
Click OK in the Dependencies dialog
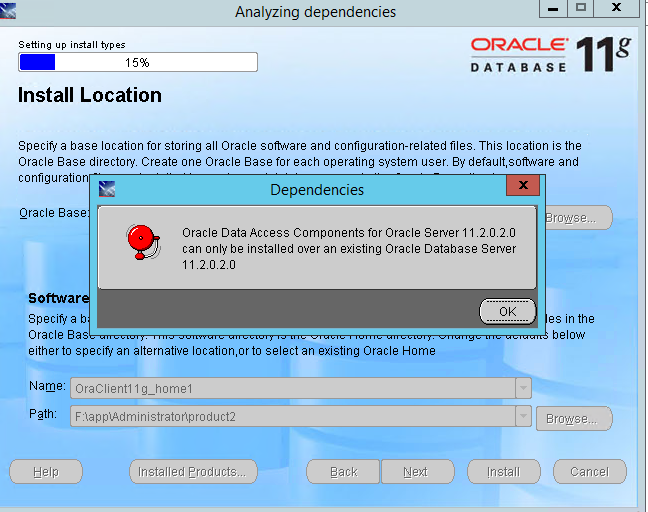pyautogui.click(x=507, y=312)
